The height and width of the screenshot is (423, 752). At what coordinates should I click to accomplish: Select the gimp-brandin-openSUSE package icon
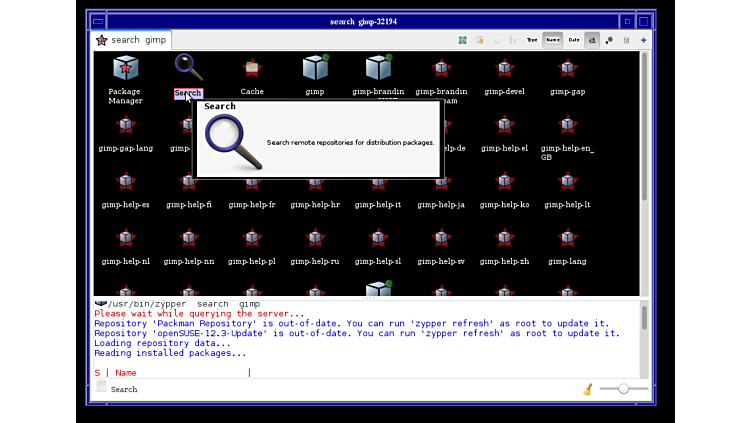pyautogui.click(x=378, y=67)
